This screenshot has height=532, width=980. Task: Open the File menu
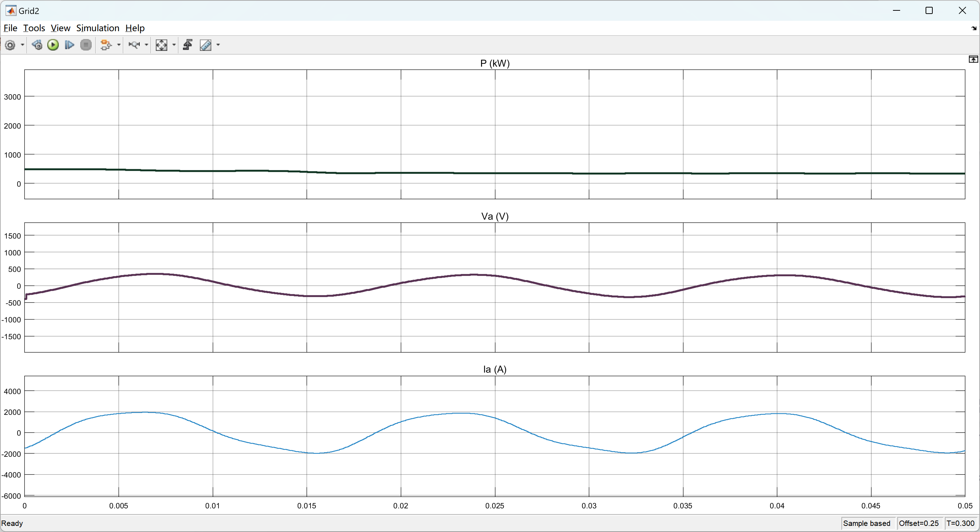point(10,28)
